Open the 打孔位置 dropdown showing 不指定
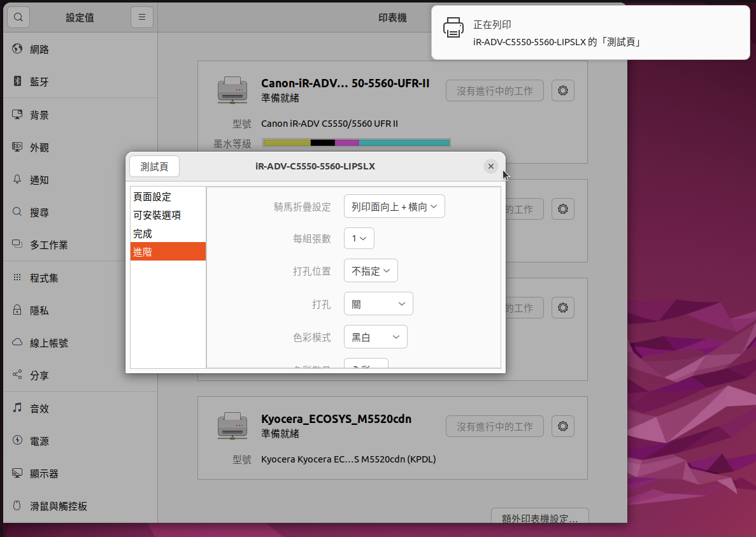756x537 pixels. pyautogui.click(x=371, y=271)
